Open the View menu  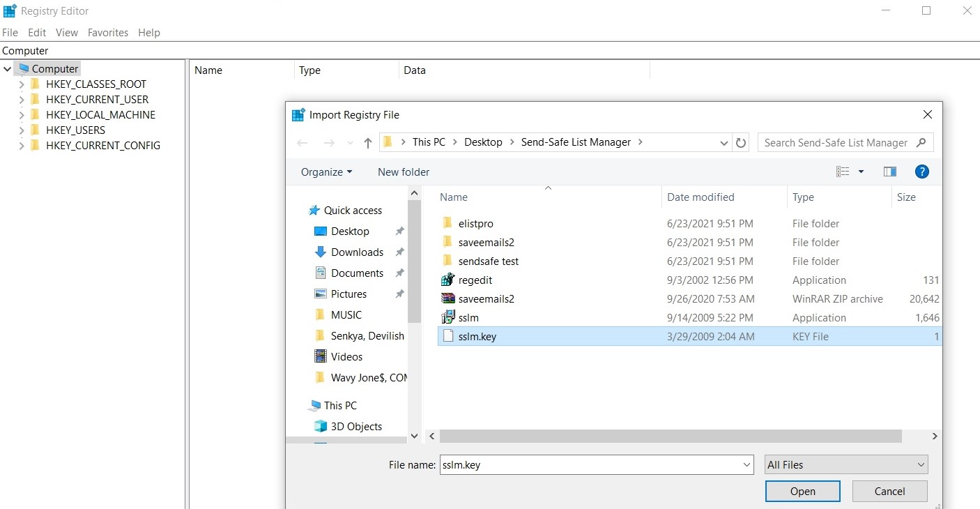tap(67, 32)
